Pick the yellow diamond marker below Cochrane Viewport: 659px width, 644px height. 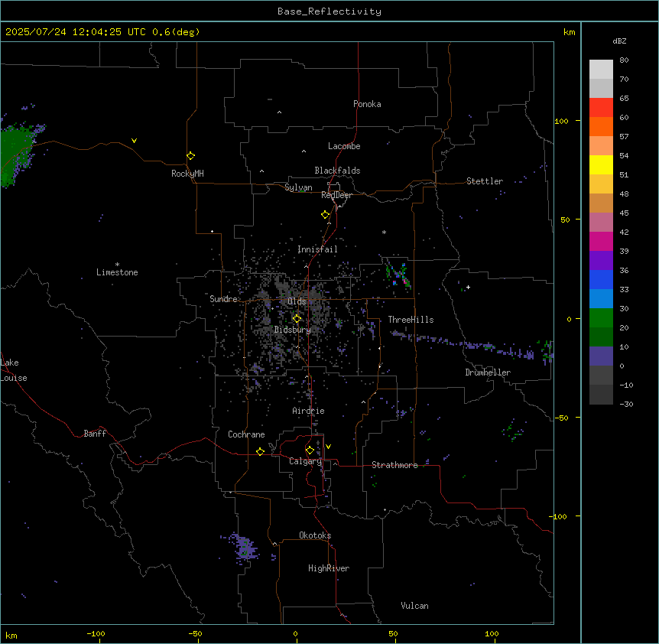pos(260,451)
